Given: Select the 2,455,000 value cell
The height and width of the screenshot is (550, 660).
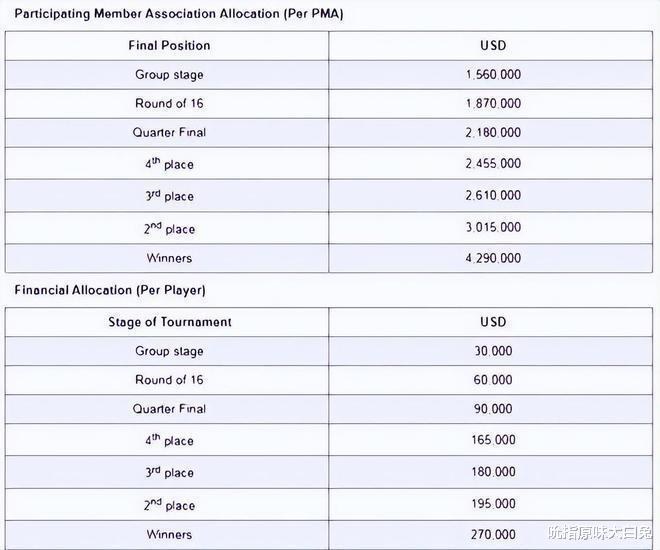Looking at the screenshot, I should [493, 164].
